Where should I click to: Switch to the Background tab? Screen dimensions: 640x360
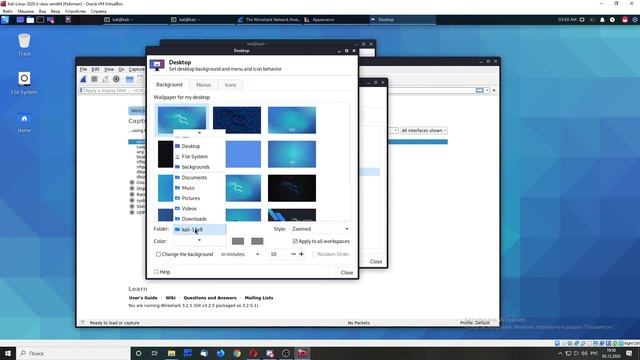169,84
